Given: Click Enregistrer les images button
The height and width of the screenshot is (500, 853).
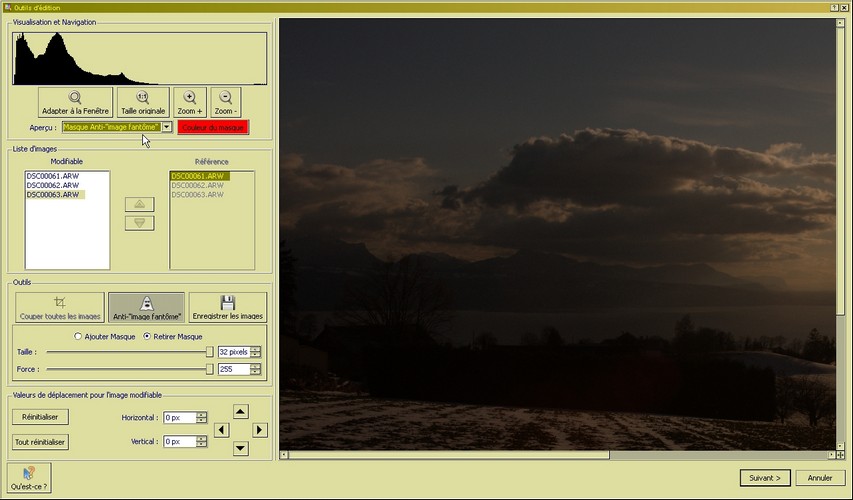Looking at the screenshot, I should point(227,307).
